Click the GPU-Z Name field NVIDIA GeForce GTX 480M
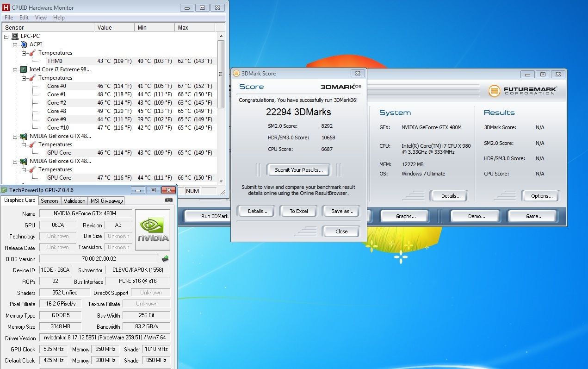588x369 pixels. 85,213
